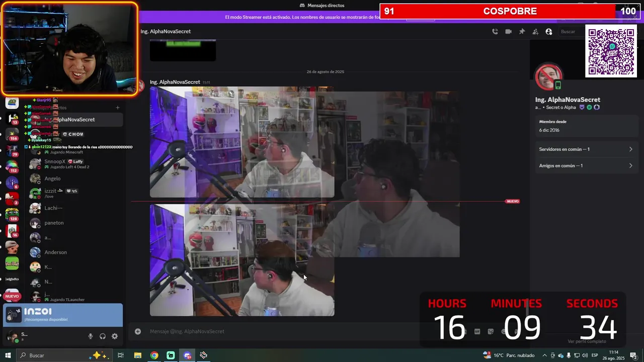Click the Ing. AlphaNovaSecret profile name

tap(568, 100)
